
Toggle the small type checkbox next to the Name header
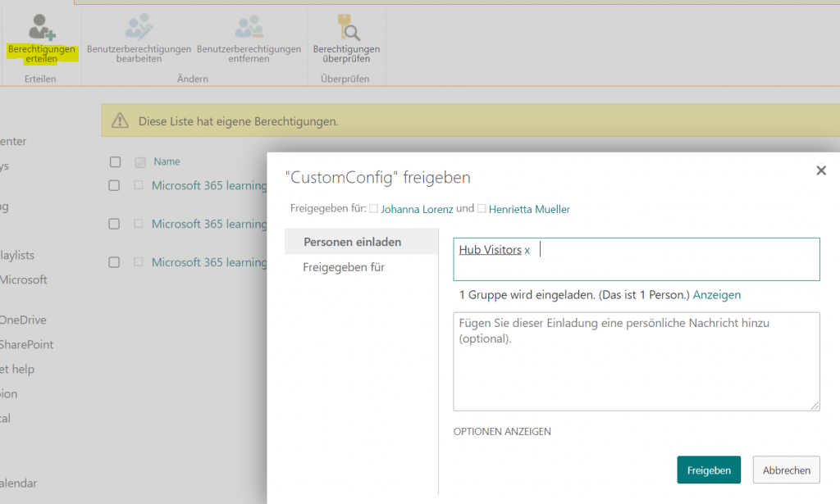pyautogui.click(x=140, y=162)
